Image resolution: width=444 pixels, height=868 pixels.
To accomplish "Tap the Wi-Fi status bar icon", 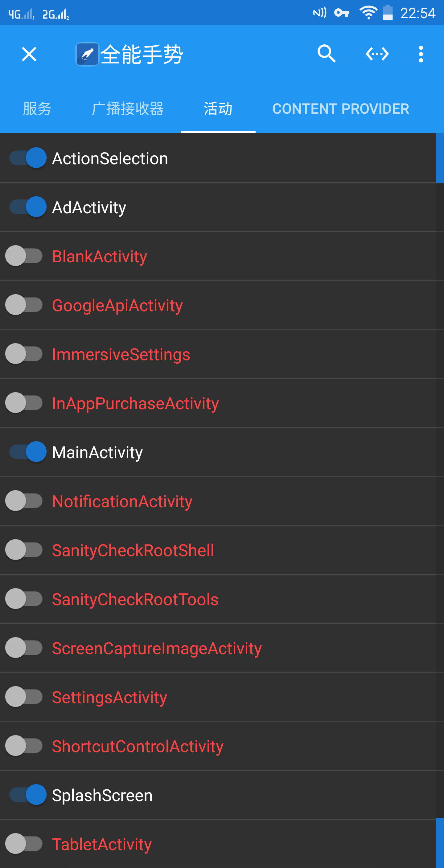I will point(368,13).
